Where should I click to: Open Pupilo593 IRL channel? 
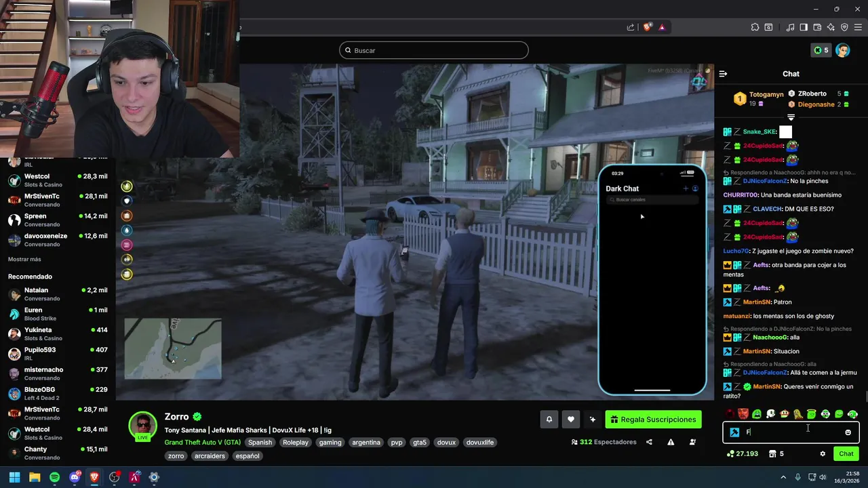coord(58,353)
